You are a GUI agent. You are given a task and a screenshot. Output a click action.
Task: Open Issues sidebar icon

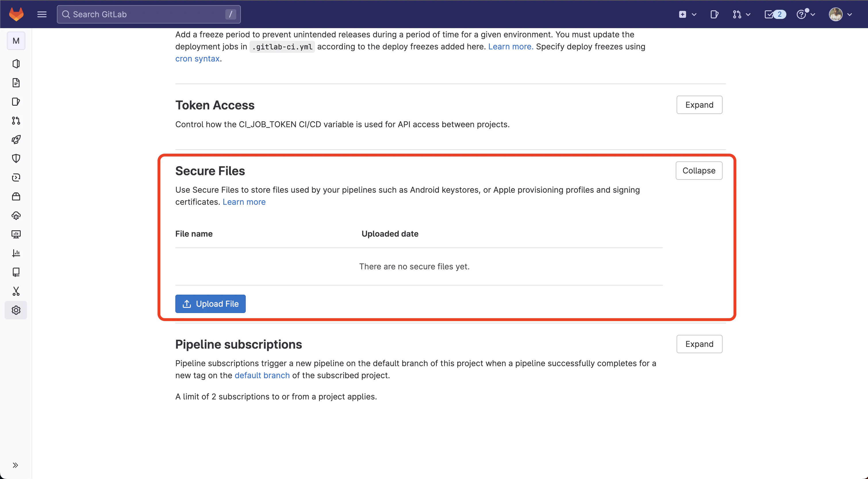click(16, 102)
